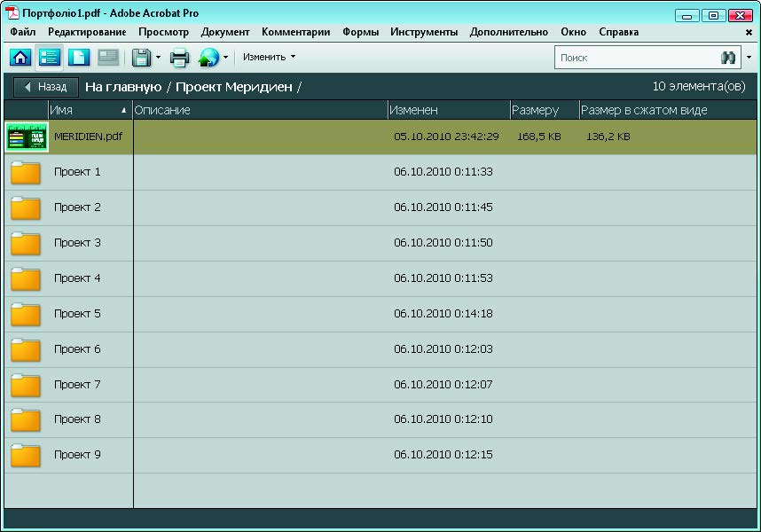
Task: Select the Проект 1 name text
Action: click(77, 172)
